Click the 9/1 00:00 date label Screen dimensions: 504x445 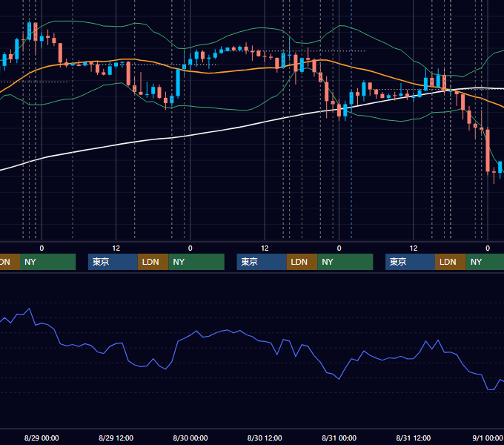pos(487,438)
